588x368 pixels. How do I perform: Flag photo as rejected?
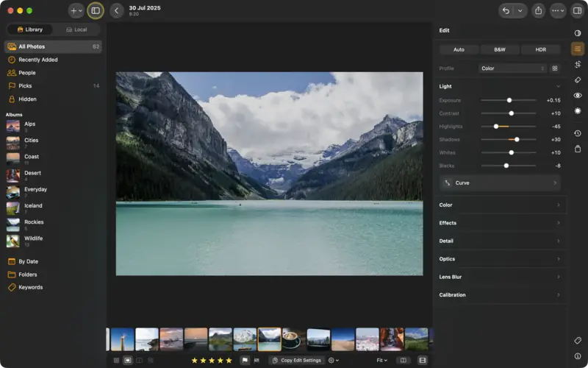(257, 360)
